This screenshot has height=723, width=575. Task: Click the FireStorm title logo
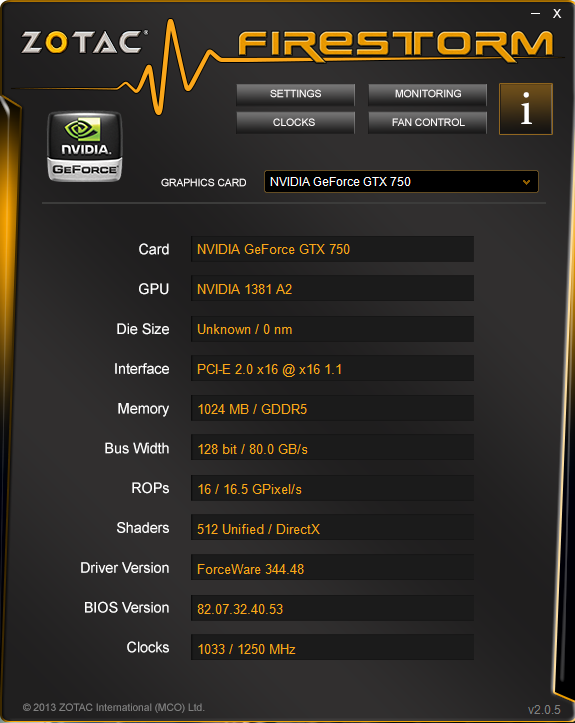396,46
